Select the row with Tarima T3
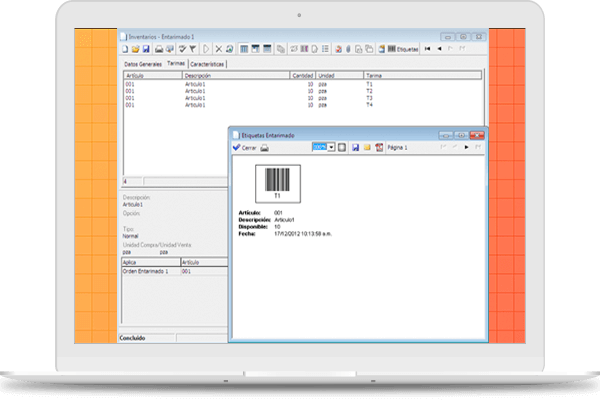 (300, 98)
